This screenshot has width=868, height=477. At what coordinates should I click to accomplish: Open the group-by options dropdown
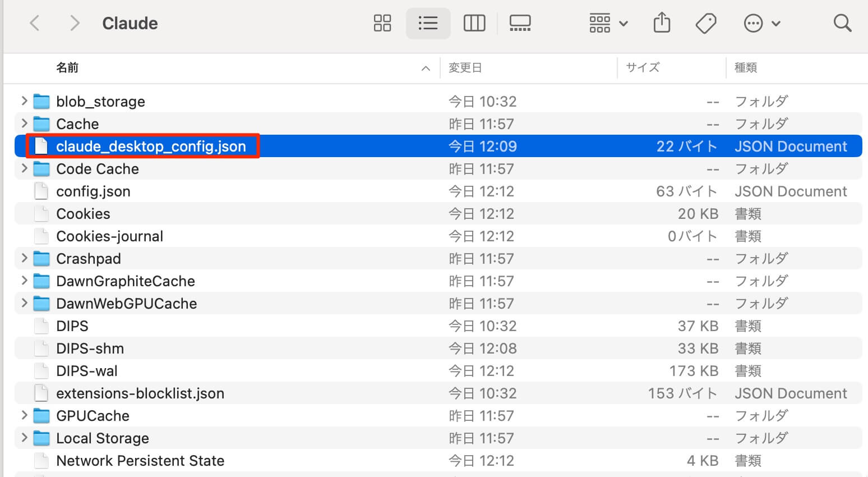pyautogui.click(x=608, y=24)
